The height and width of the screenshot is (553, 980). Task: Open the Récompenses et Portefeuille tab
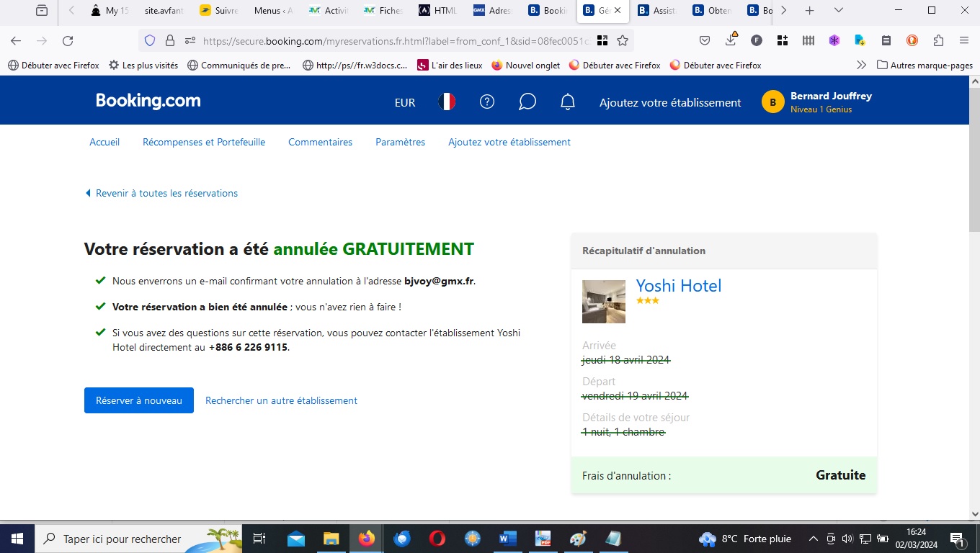click(204, 143)
